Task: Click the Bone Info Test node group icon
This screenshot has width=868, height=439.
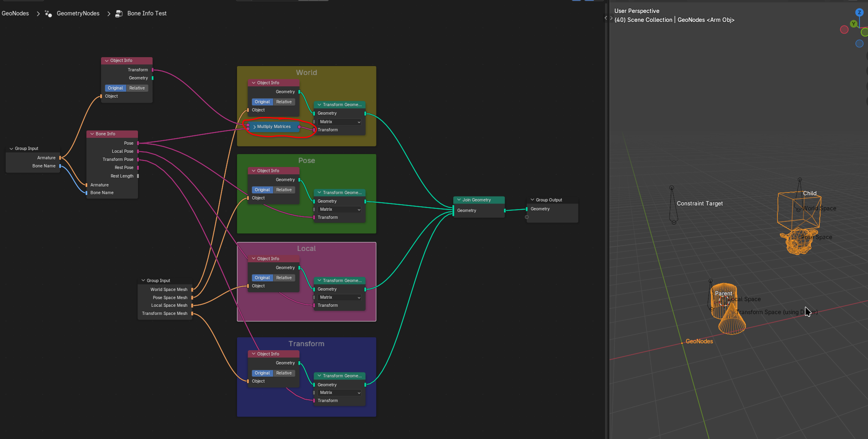Action: tap(119, 13)
